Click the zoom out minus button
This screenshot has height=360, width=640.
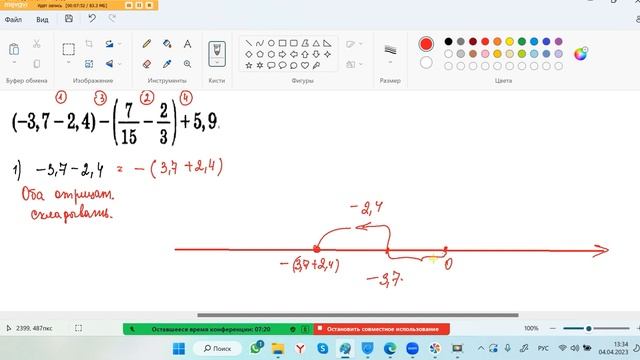click(553, 328)
